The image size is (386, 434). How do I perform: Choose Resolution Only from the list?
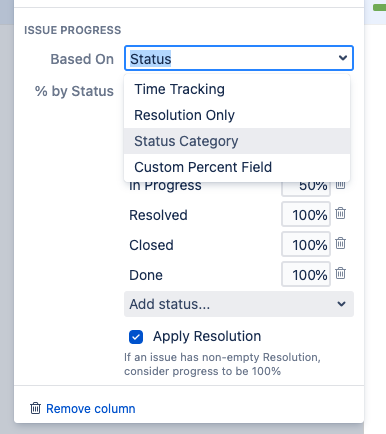(237, 115)
